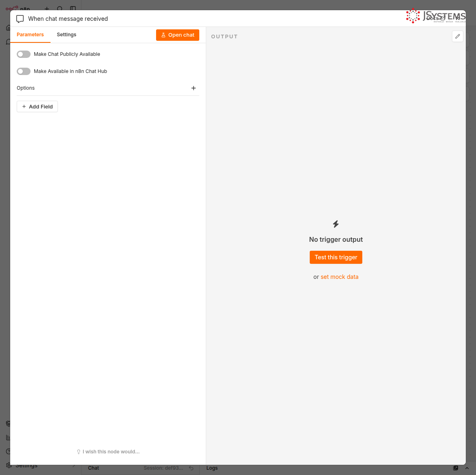The width and height of the screenshot is (476, 475).
Task: Switch to the Parameters tab
Action: coord(30,35)
